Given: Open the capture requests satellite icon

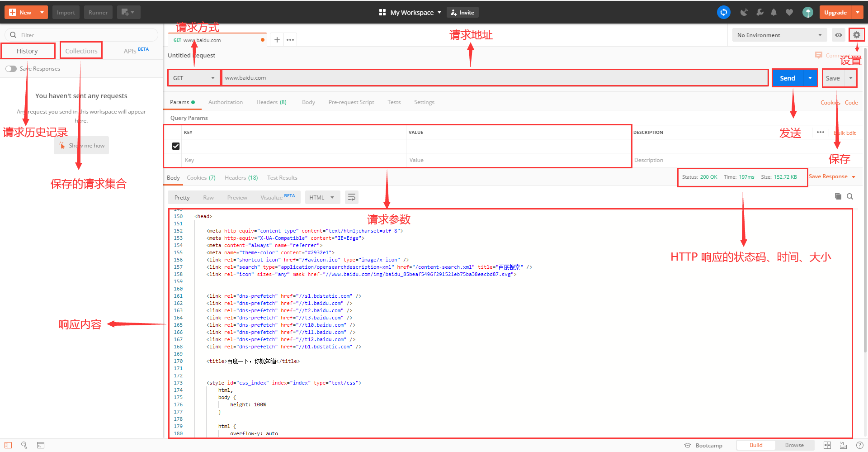Looking at the screenshot, I should point(744,12).
